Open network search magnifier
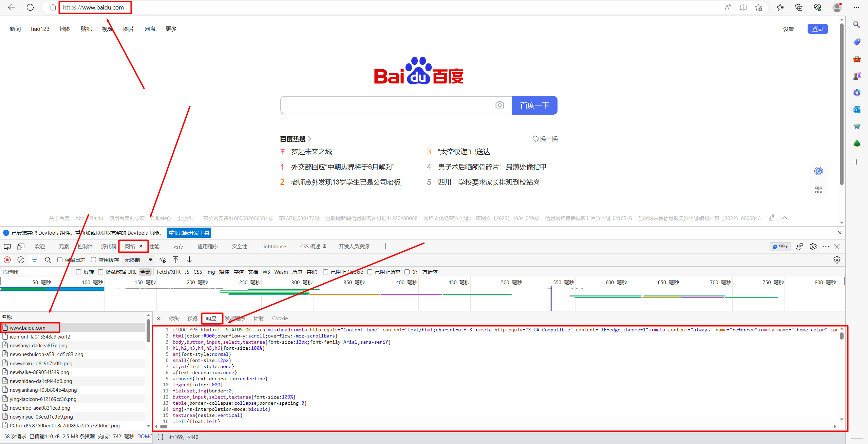The height and width of the screenshot is (444, 868). pos(48,260)
